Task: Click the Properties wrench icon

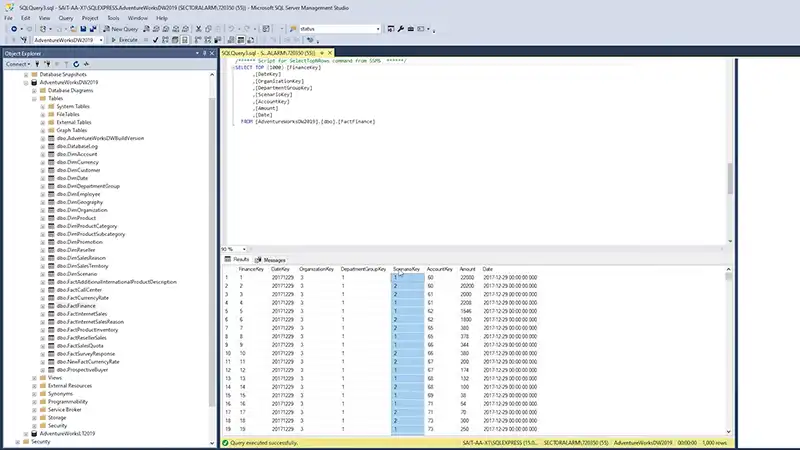Action: [x=401, y=29]
